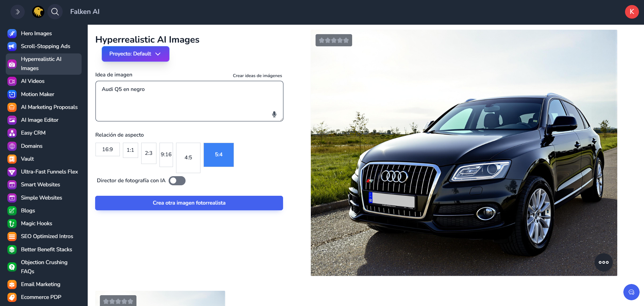Screen dimensions: 644x306
Task: Choose the 9:16 aspect ratio option
Action: (166, 155)
